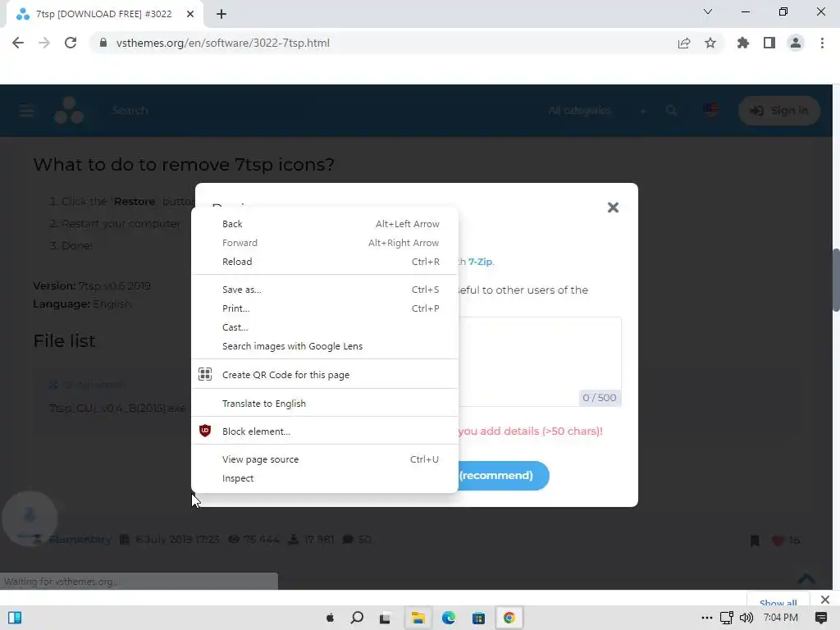
Task: Click the Elementary author link
Action: [x=80, y=540]
